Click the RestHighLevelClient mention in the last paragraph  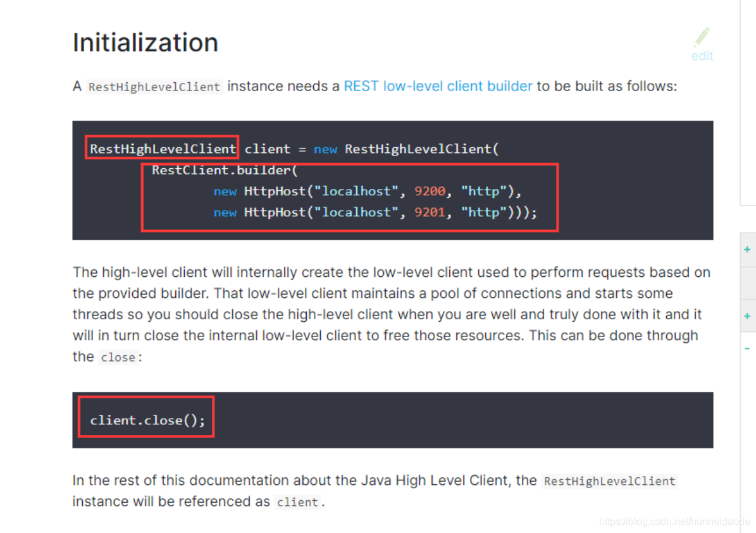(609, 481)
